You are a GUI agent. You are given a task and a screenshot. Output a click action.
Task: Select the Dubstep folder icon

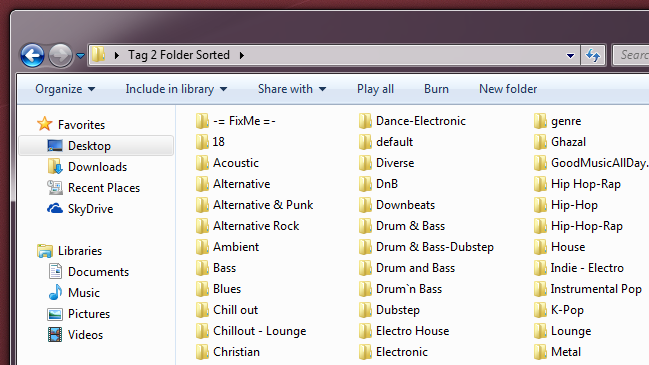(x=365, y=310)
